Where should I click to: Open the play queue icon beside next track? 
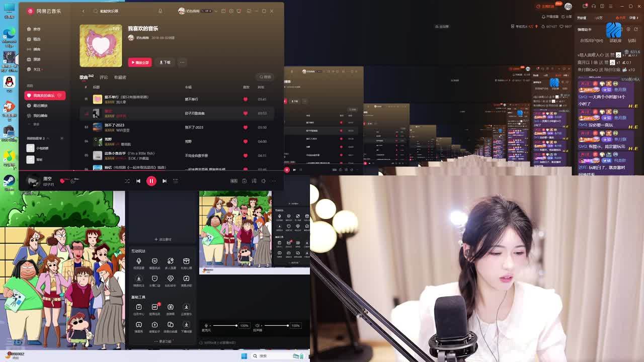point(176,181)
